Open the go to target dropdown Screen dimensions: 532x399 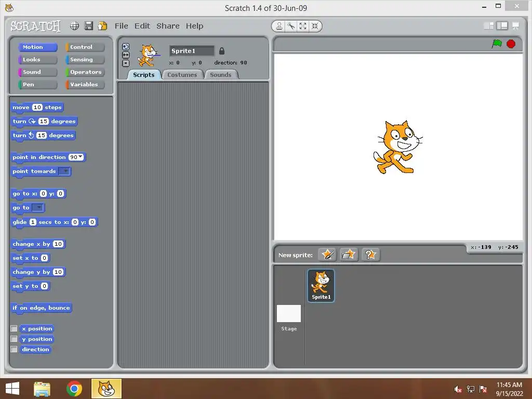coord(37,207)
